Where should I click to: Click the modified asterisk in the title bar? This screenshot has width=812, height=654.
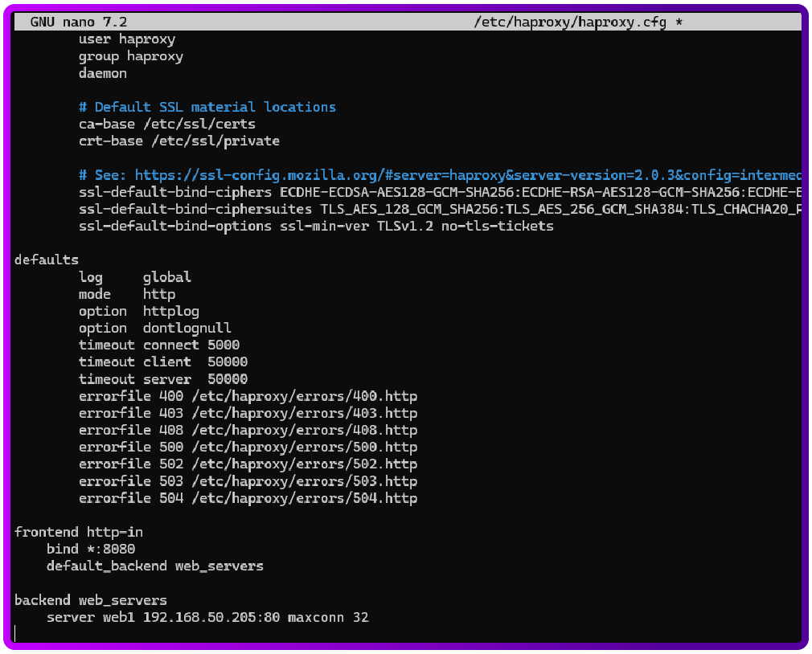point(678,22)
